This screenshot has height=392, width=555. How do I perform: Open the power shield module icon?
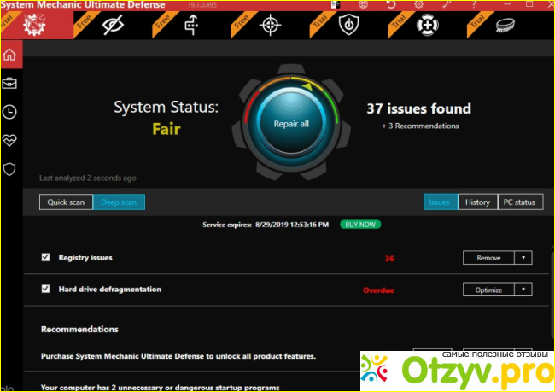(348, 26)
